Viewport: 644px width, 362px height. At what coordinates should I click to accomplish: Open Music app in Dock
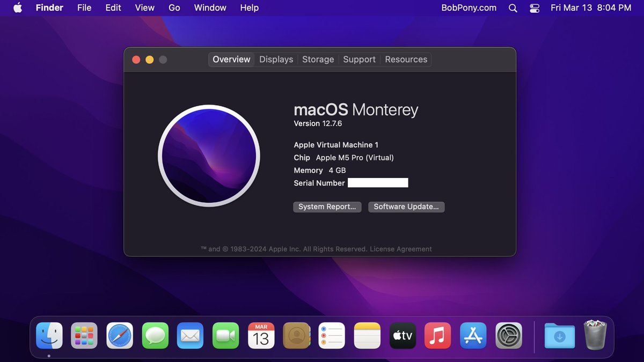pos(438,336)
